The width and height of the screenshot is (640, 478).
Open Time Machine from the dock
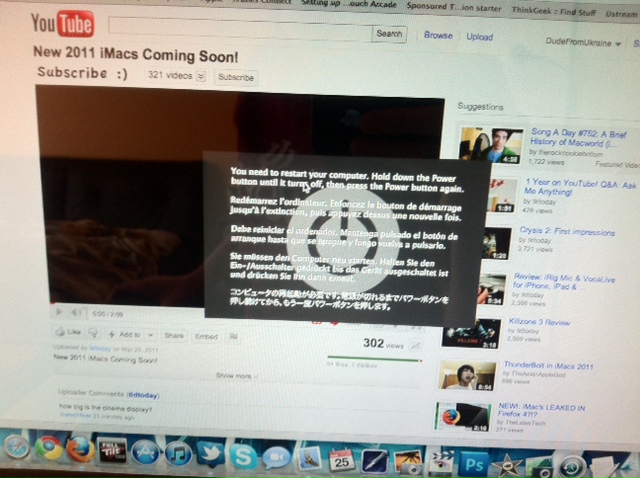[x=573, y=467]
